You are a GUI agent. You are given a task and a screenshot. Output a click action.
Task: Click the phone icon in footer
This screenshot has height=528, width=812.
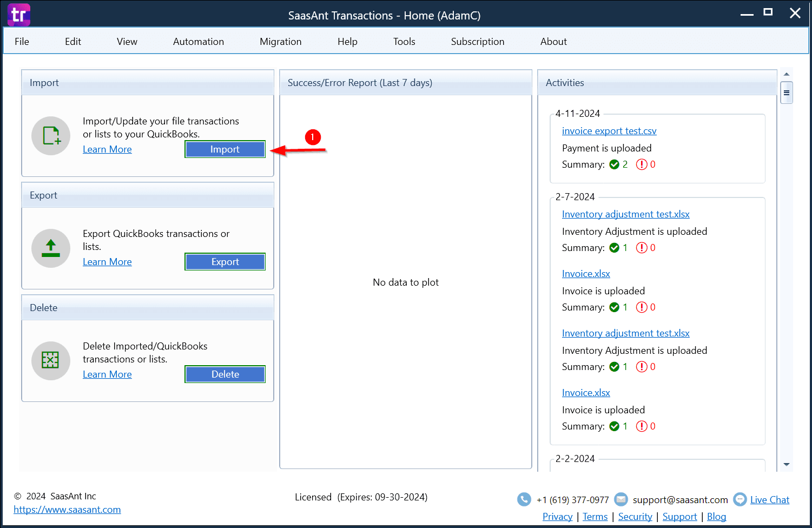(x=524, y=499)
